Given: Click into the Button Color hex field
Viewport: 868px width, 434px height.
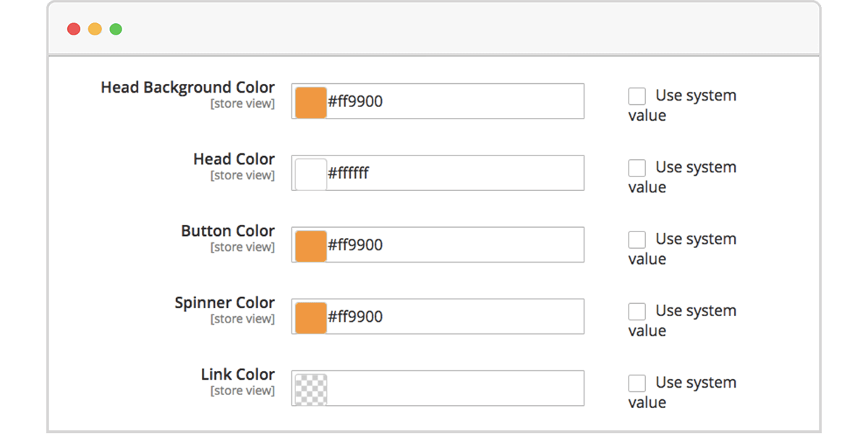Looking at the screenshot, I should point(456,245).
